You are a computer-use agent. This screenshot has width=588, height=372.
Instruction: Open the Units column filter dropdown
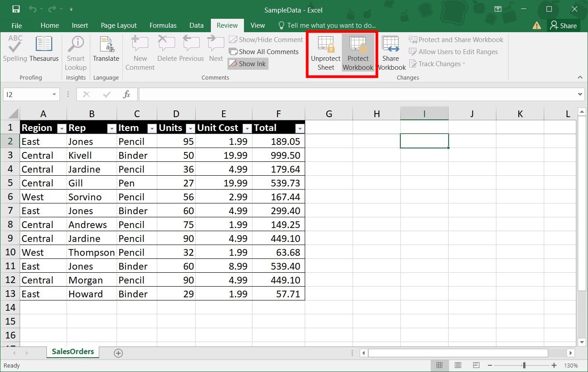(190, 128)
